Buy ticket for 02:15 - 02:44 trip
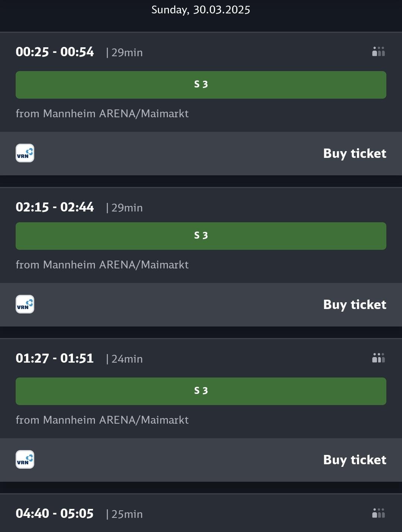The height and width of the screenshot is (532, 402). [x=355, y=305]
